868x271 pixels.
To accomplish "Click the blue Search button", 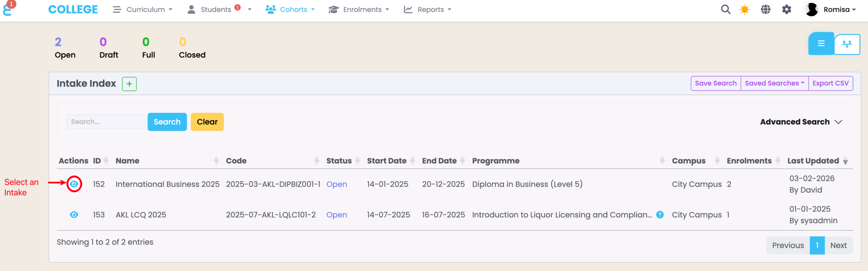I will tap(167, 122).
